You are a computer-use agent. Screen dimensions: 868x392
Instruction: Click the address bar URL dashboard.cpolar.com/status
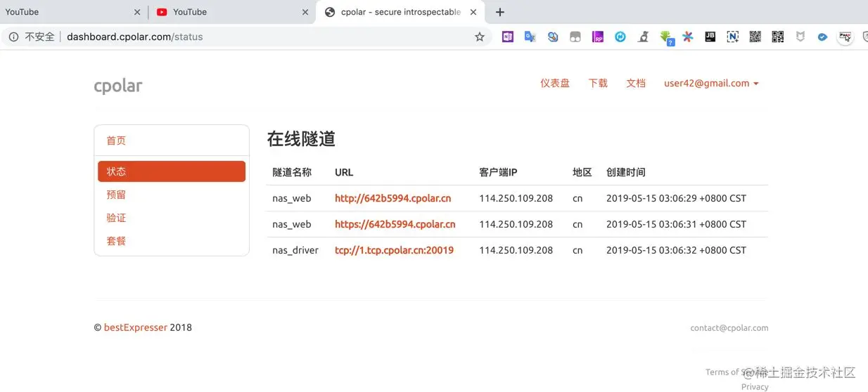click(134, 37)
